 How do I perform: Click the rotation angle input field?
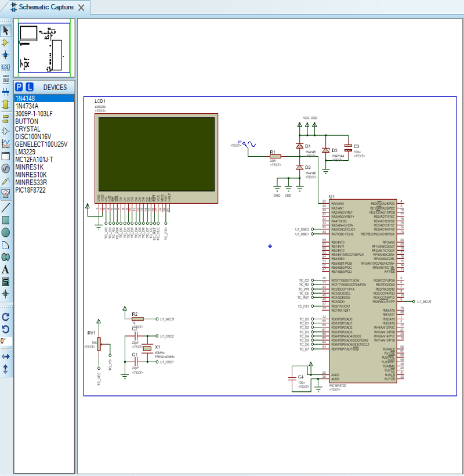(5, 341)
